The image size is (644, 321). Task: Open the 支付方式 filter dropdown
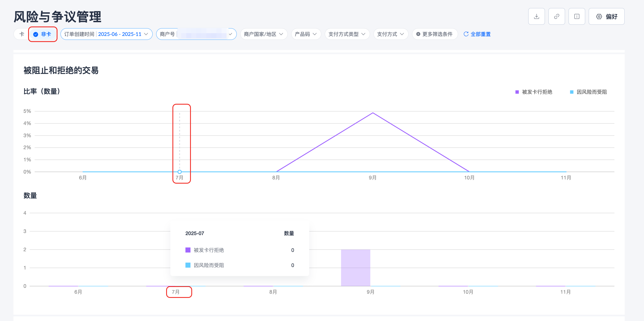click(x=391, y=34)
